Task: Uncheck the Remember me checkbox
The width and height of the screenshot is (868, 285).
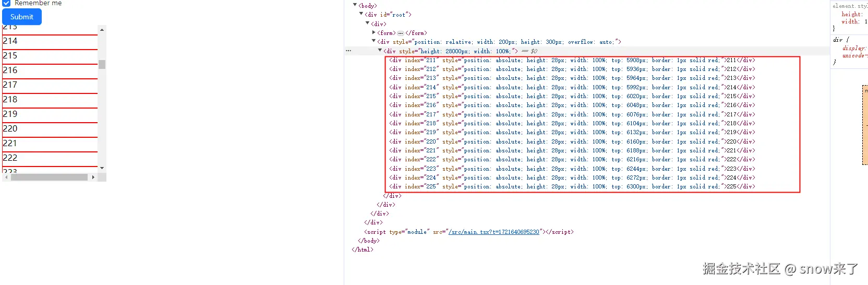Action: point(6,3)
